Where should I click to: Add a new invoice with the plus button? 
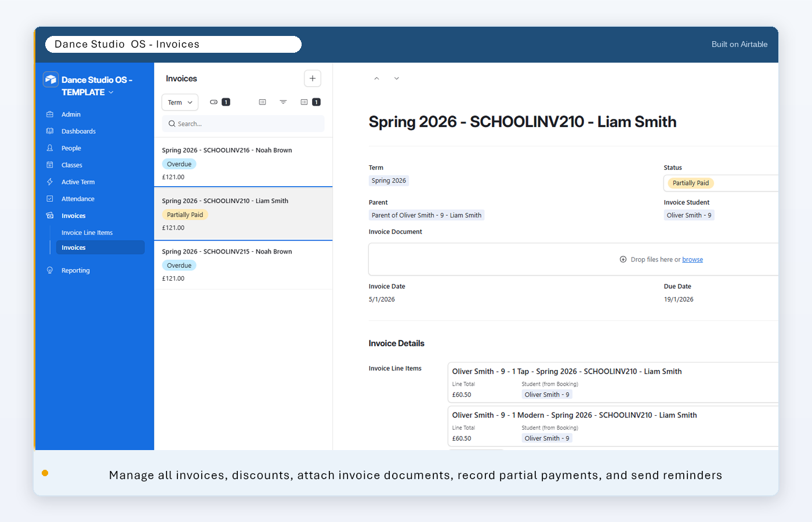tap(313, 78)
